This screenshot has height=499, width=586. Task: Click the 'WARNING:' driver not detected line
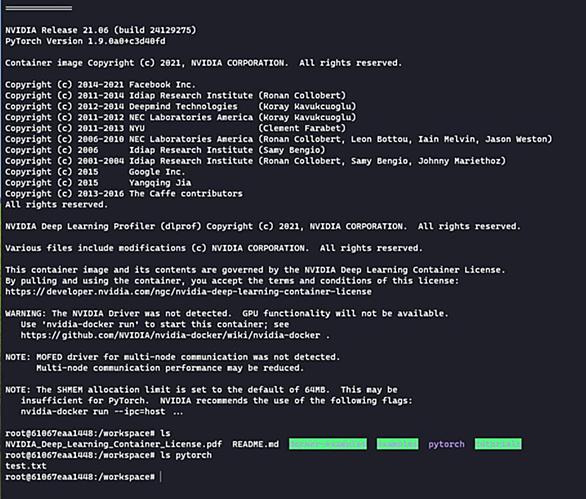pyautogui.click(x=226, y=313)
